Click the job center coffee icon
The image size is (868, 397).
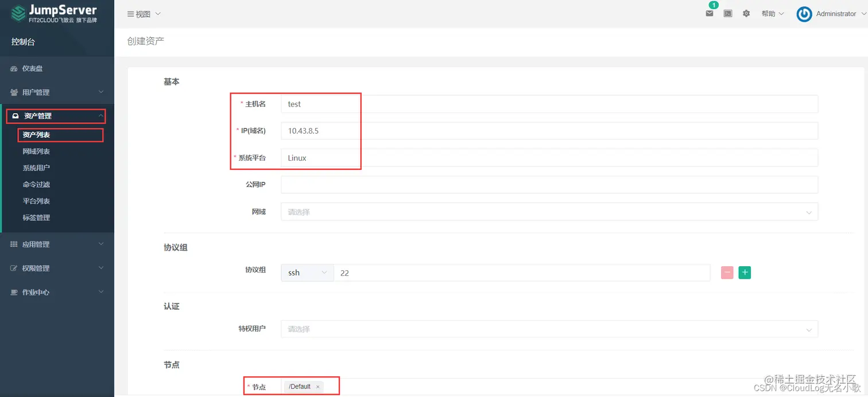click(x=14, y=293)
